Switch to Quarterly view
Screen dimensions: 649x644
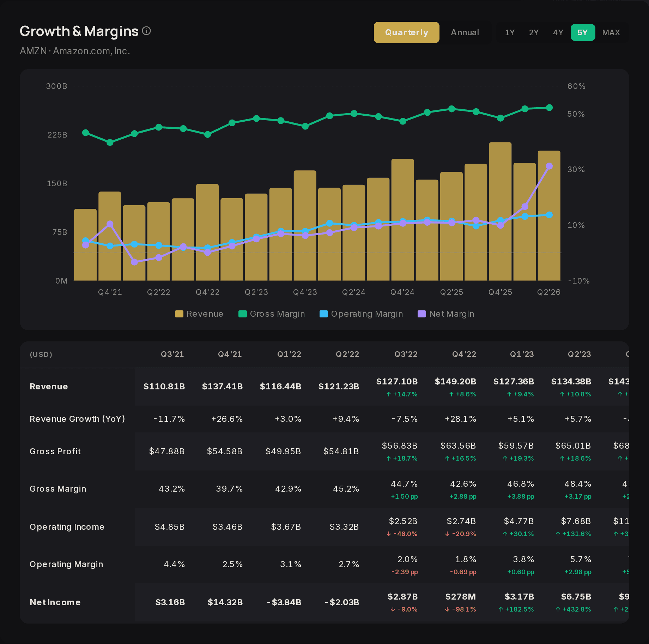pos(406,32)
